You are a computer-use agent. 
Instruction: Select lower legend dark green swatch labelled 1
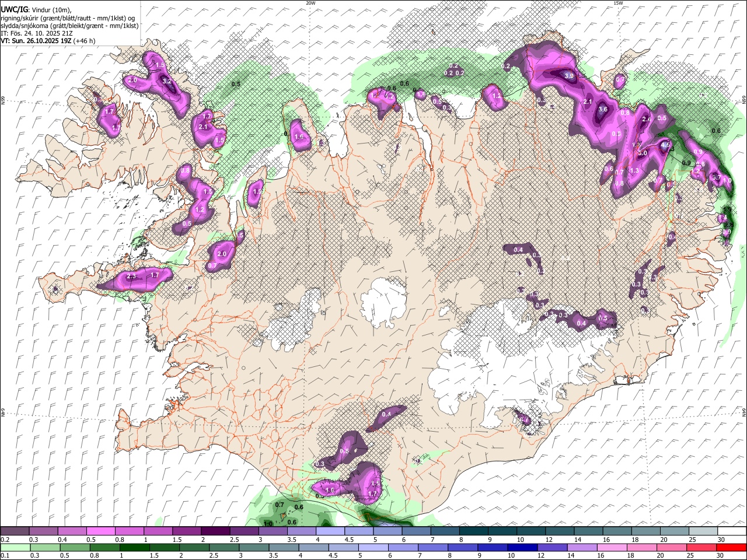(x=134, y=548)
